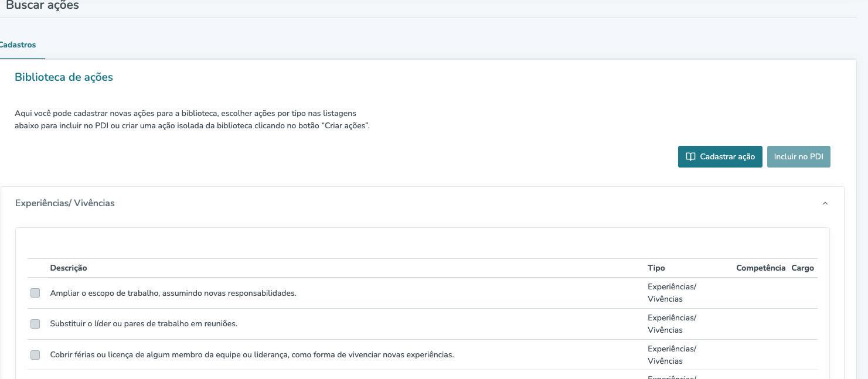Screen dimensions: 868x379
Task: Click Tipo cell in 'Substituir o líder' row
Action: tap(672, 324)
